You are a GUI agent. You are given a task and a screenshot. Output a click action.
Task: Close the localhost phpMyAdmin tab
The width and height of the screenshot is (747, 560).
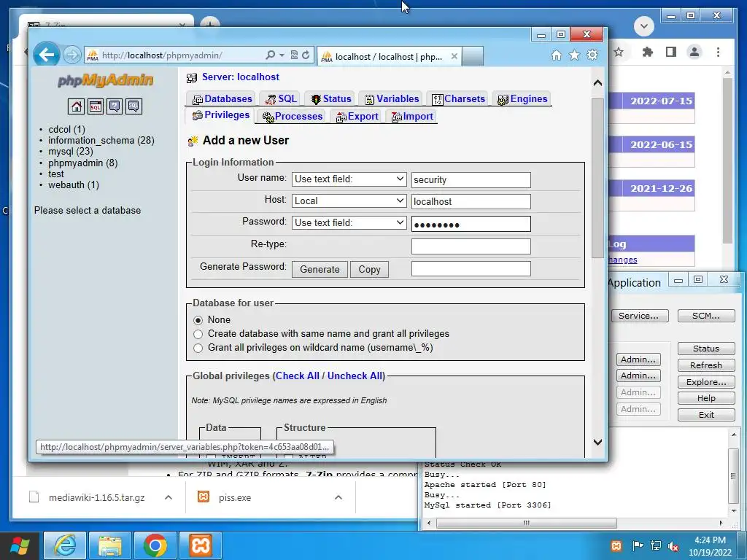point(454,56)
